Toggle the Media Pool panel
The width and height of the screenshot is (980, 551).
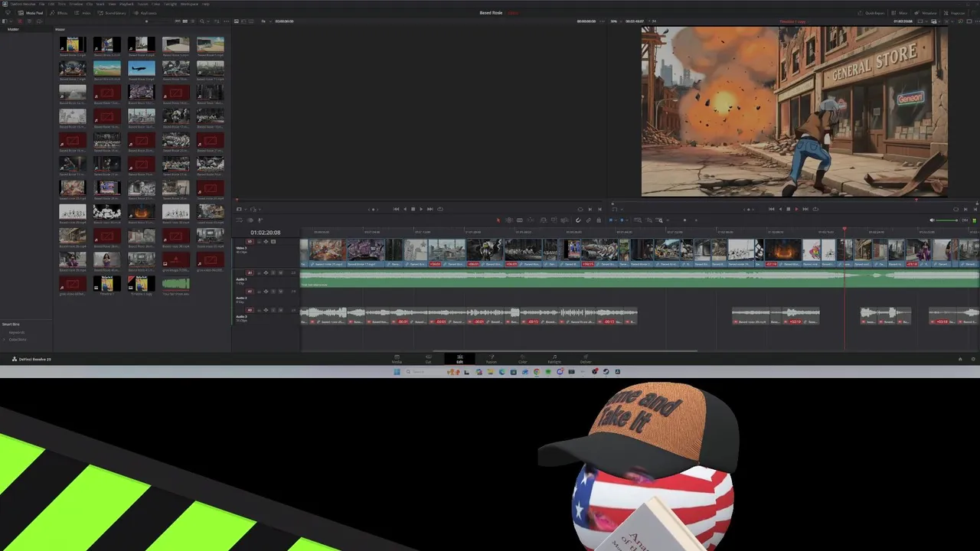[x=31, y=13]
